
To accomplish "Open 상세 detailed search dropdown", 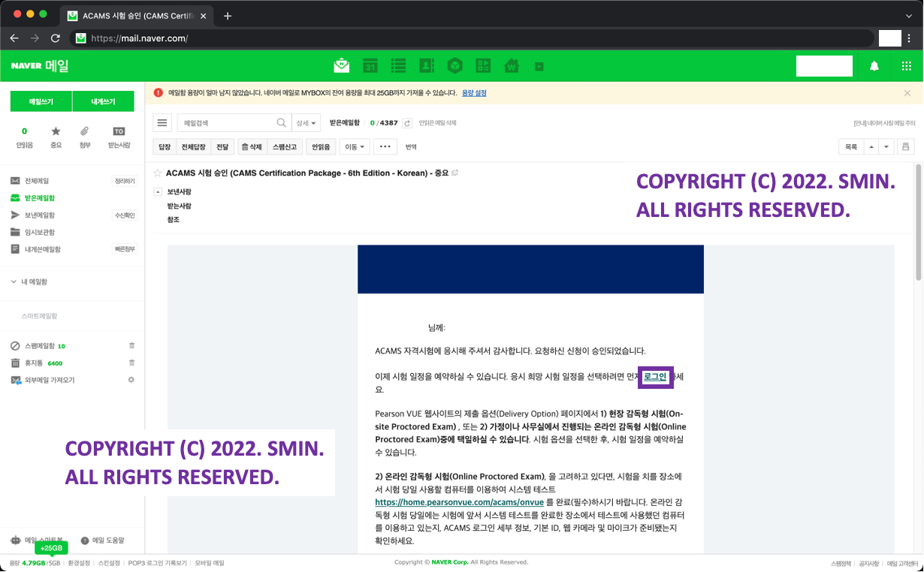I will point(306,123).
